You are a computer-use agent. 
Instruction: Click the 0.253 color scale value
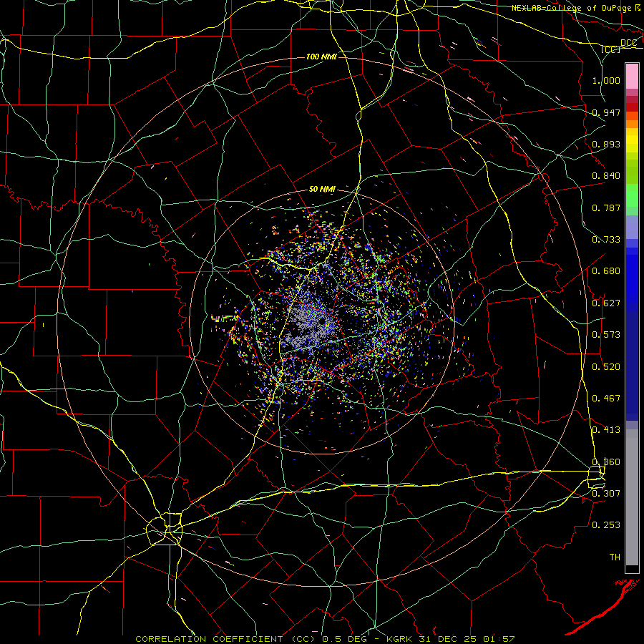(x=606, y=525)
